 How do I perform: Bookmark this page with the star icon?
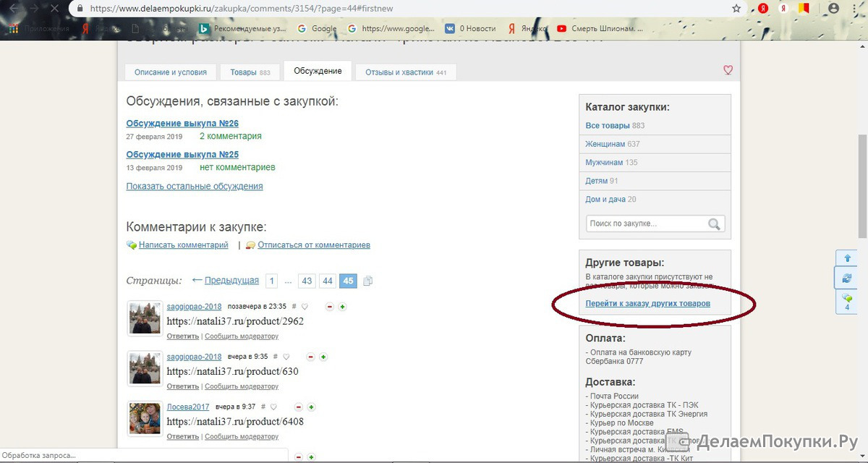pos(736,9)
